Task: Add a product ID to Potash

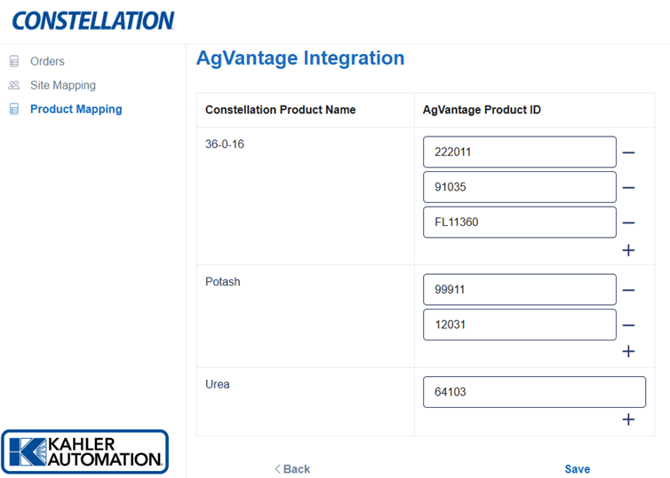Action: pyautogui.click(x=628, y=352)
